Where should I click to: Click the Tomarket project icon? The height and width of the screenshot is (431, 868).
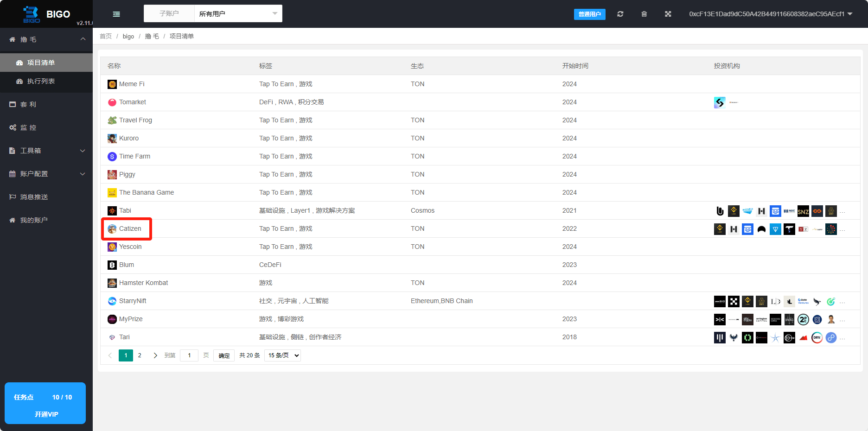(x=112, y=102)
